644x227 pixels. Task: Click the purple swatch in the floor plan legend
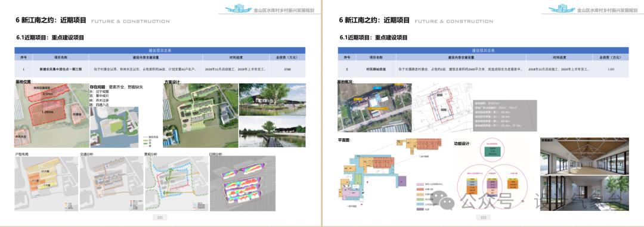click(420, 209)
